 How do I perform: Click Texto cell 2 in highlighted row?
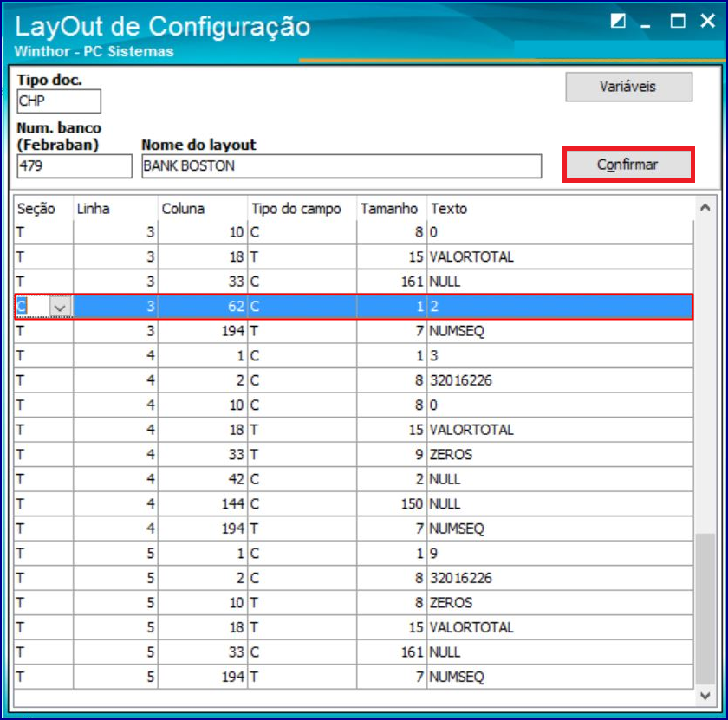click(x=560, y=307)
